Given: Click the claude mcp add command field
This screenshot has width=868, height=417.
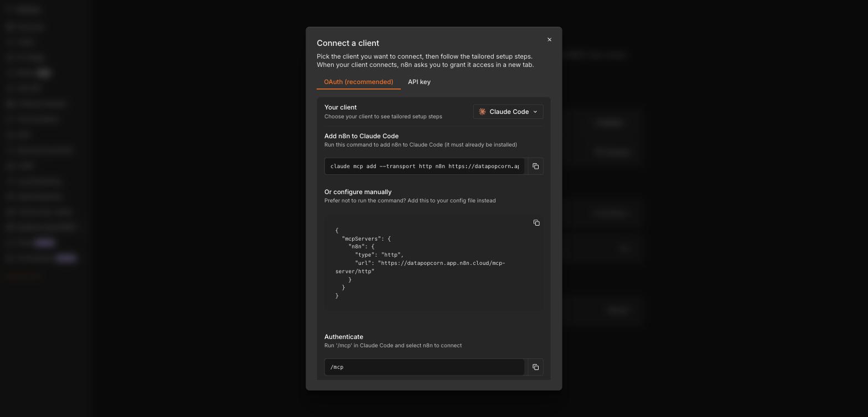Looking at the screenshot, I should tap(424, 166).
